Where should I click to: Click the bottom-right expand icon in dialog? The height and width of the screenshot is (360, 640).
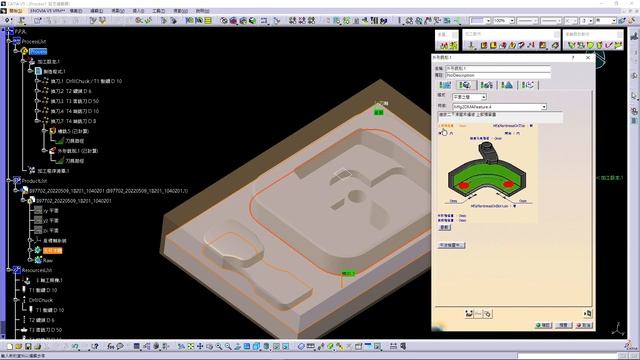click(588, 313)
